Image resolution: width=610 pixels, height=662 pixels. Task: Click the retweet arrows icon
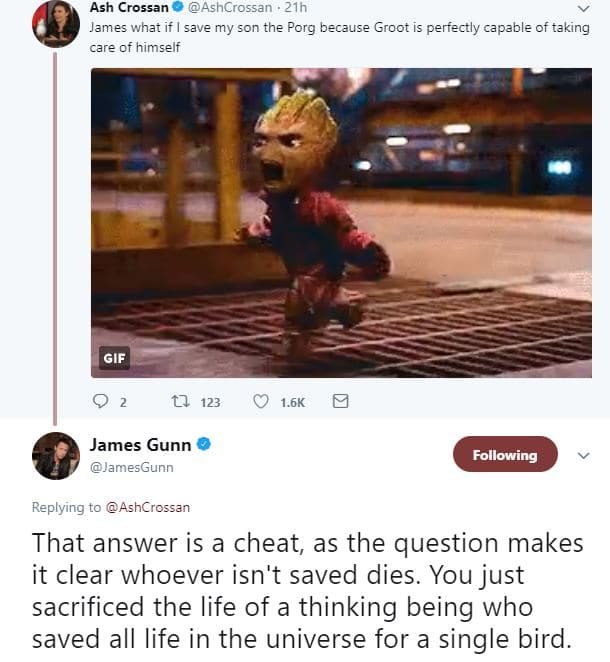click(180, 402)
